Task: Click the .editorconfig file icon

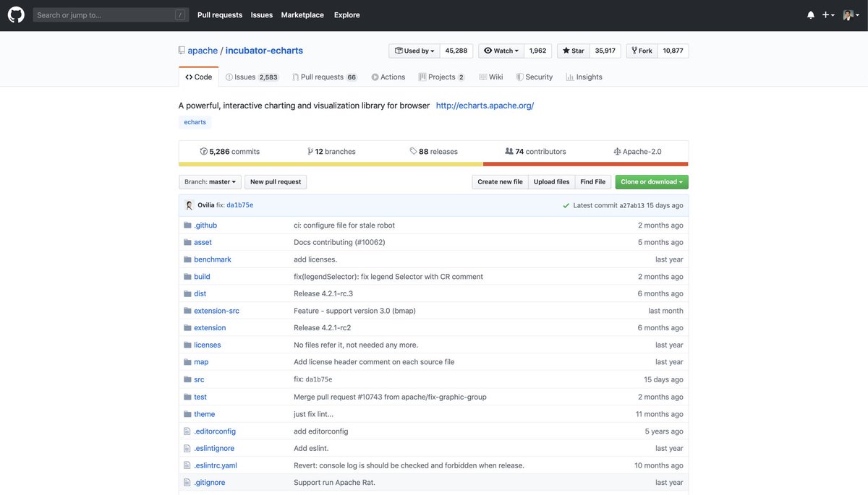Action: 187,431
